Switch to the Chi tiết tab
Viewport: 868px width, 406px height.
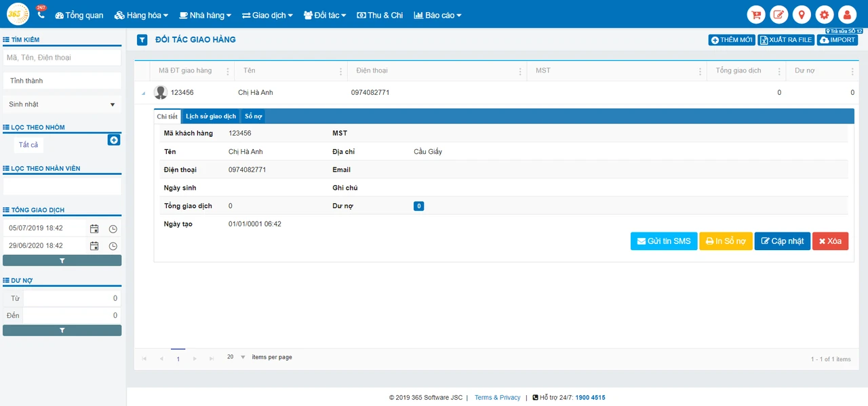167,117
